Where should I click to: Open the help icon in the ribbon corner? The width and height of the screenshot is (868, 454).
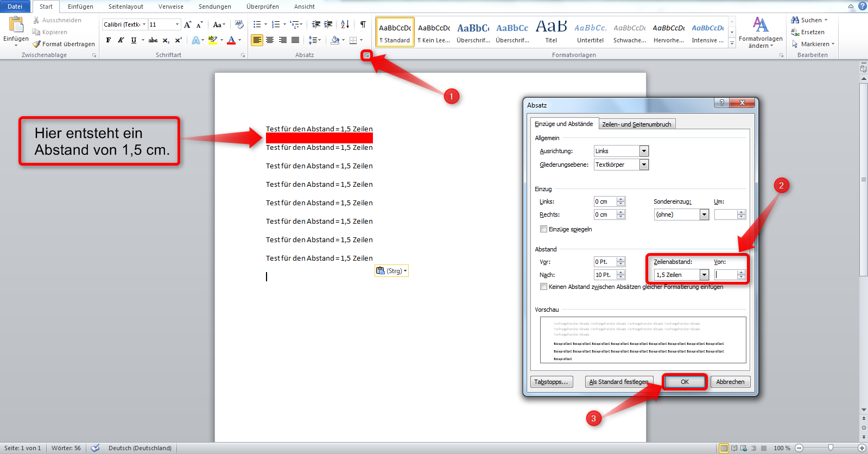(863, 6)
